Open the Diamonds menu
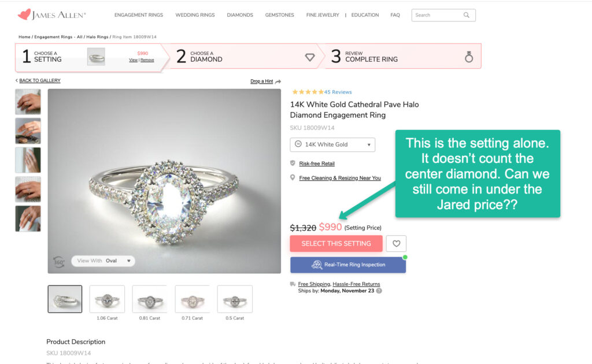The image size is (592, 364). (x=240, y=15)
